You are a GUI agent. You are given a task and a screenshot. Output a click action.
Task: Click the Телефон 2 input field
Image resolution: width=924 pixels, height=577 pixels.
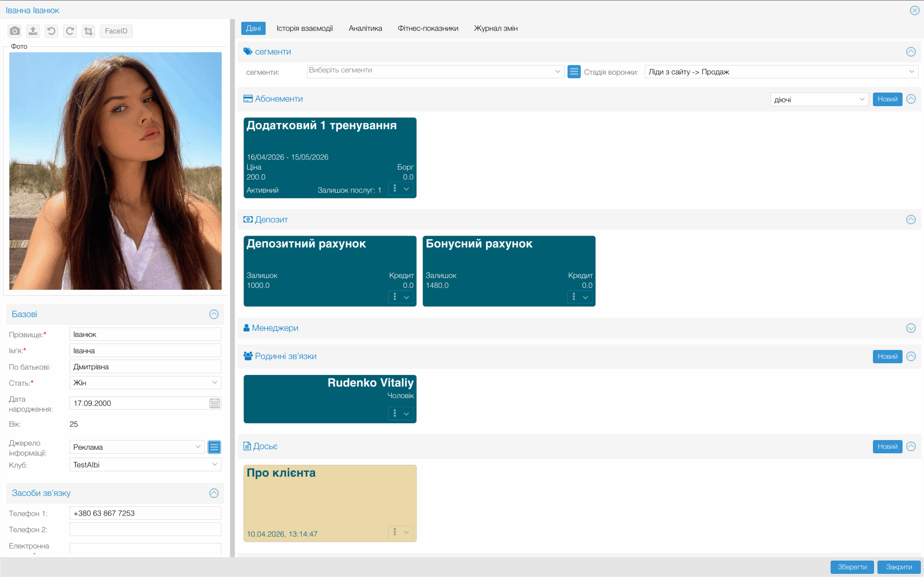[x=145, y=529]
